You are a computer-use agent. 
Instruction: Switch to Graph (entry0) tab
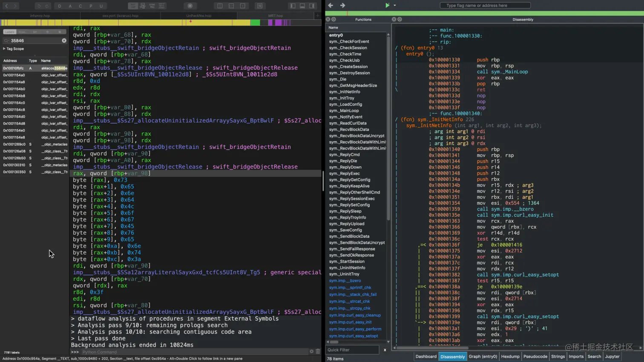click(x=483, y=356)
